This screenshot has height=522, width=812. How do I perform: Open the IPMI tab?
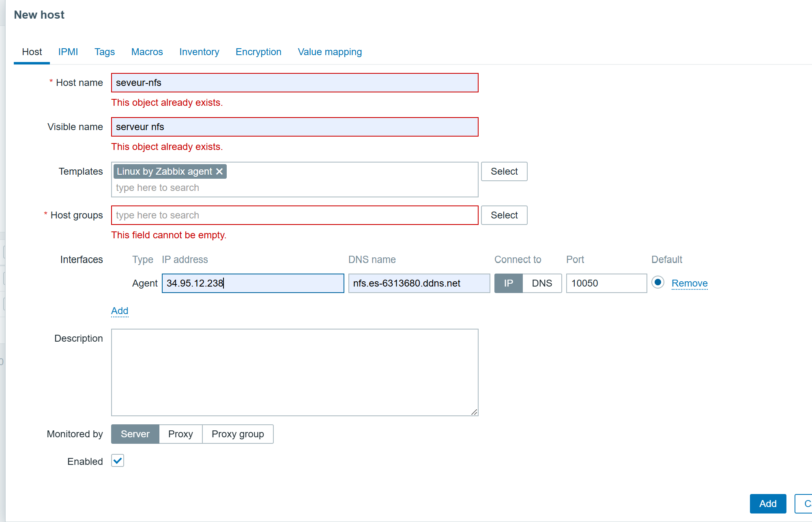click(x=68, y=52)
